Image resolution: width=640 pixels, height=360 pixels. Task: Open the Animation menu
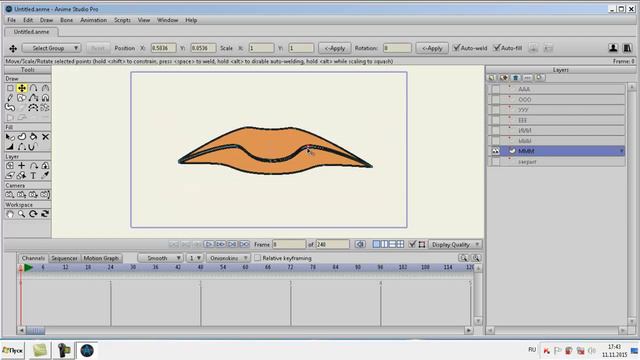[x=93, y=20]
